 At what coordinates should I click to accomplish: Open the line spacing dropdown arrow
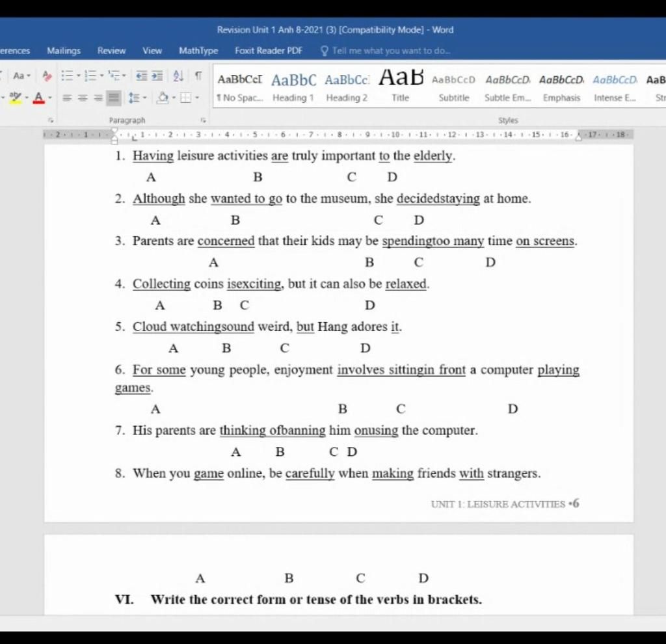pos(145,98)
